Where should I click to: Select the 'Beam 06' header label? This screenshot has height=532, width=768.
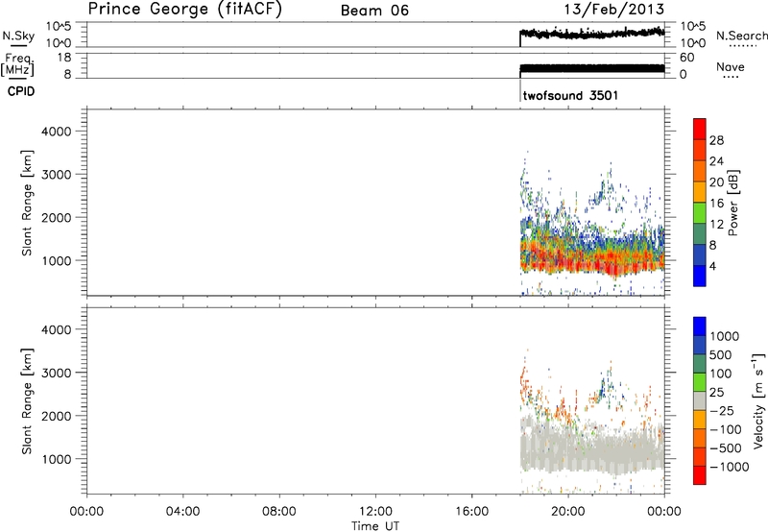tap(374, 11)
